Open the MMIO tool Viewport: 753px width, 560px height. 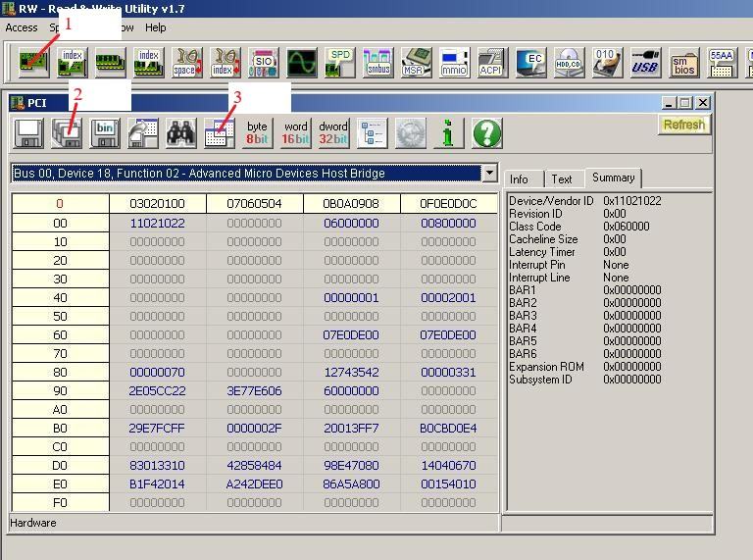(454, 63)
